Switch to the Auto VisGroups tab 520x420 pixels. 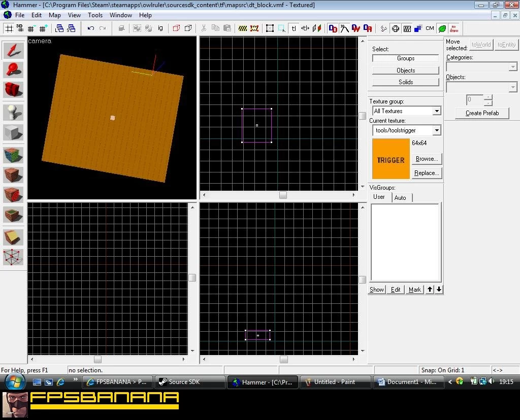point(400,198)
